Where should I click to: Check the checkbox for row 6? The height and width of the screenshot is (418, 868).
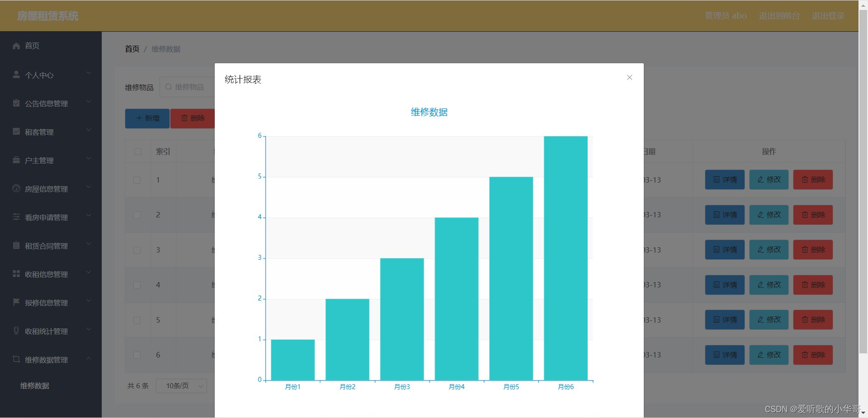(137, 355)
